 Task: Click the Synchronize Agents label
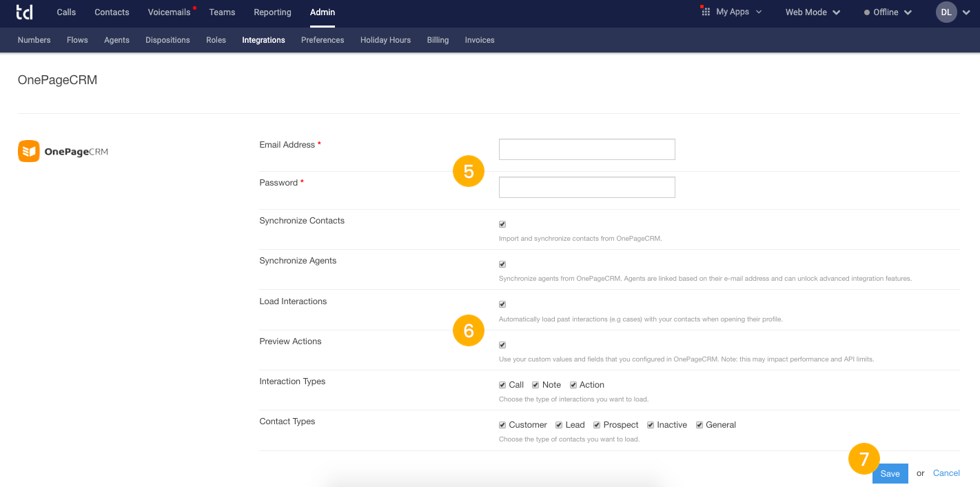point(298,261)
